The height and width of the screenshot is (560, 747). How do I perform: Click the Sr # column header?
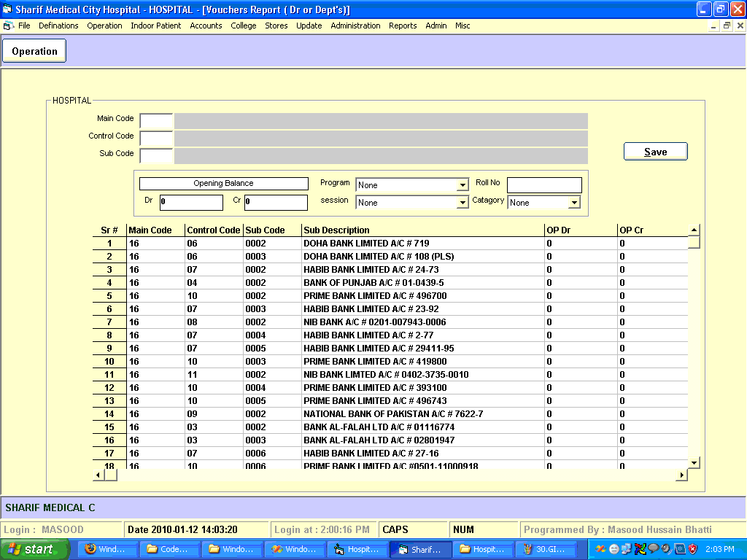tap(109, 230)
